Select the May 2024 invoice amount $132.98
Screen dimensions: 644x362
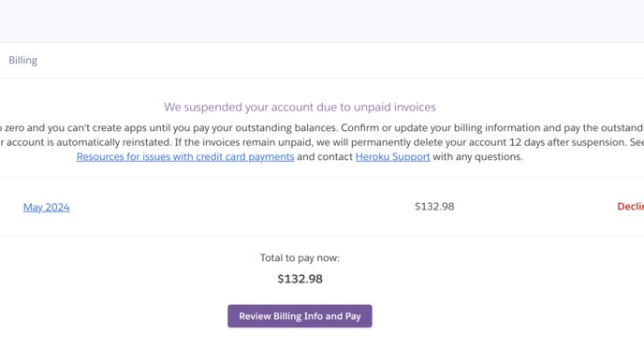[434, 207]
